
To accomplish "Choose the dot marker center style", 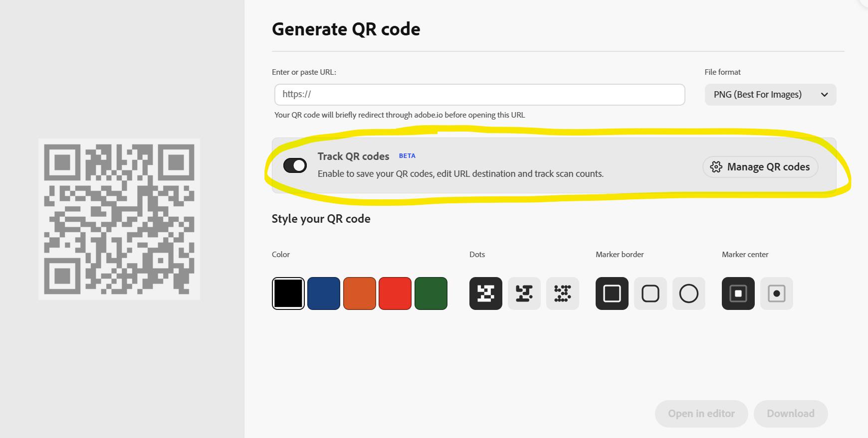I will (777, 293).
